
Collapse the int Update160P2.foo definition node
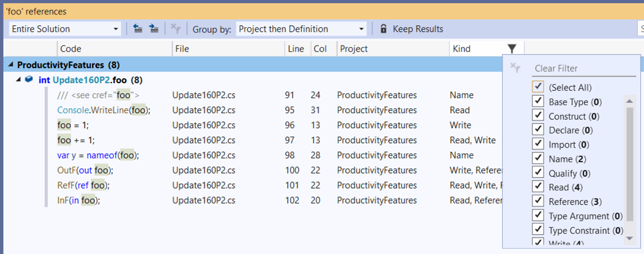click(x=19, y=80)
